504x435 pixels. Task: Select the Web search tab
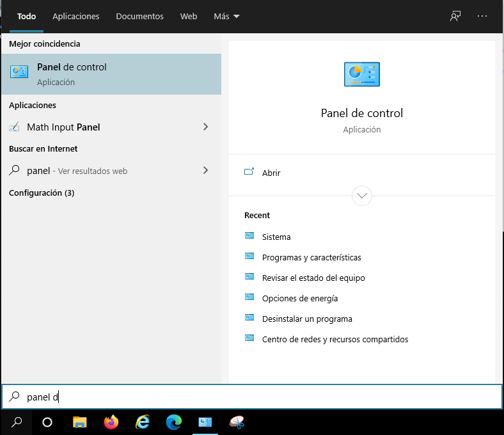pos(189,17)
